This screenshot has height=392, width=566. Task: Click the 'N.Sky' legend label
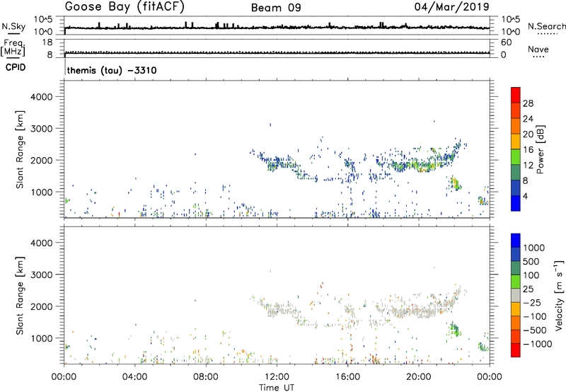(13, 26)
